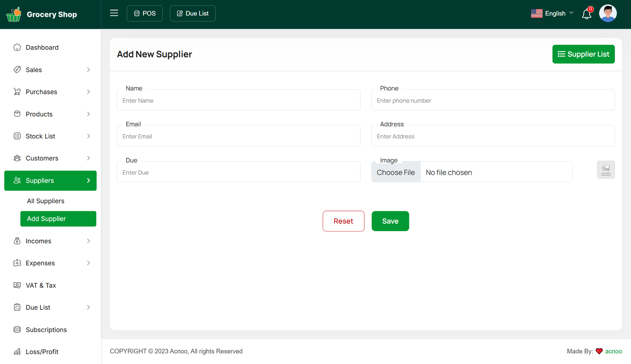Expand the Products chevron arrow
Image resolution: width=631 pixels, height=364 pixels.
(88, 114)
